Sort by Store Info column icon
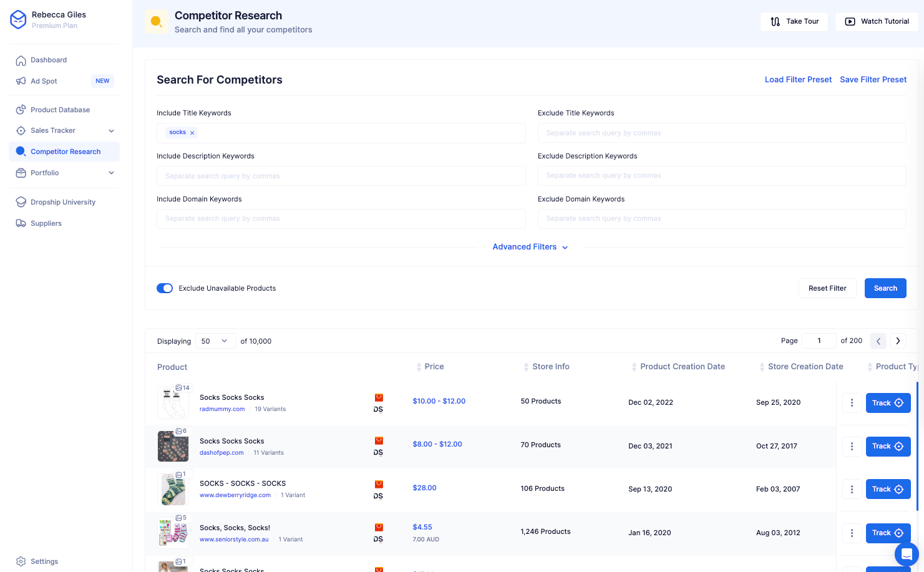Image resolution: width=924 pixels, height=572 pixels. tap(527, 367)
